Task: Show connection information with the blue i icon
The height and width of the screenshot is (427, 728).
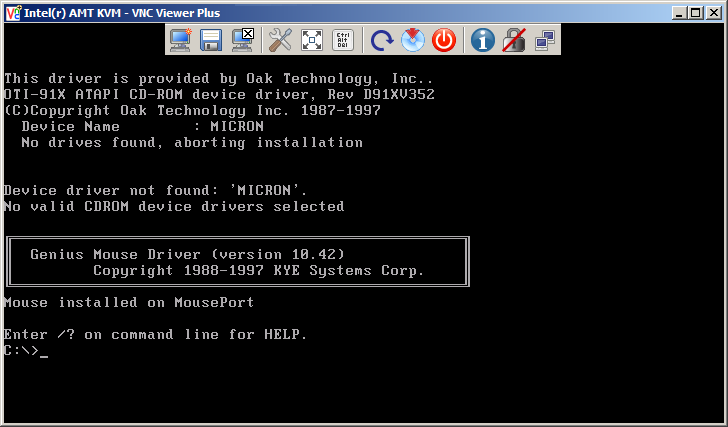Action: coord(482,40)
